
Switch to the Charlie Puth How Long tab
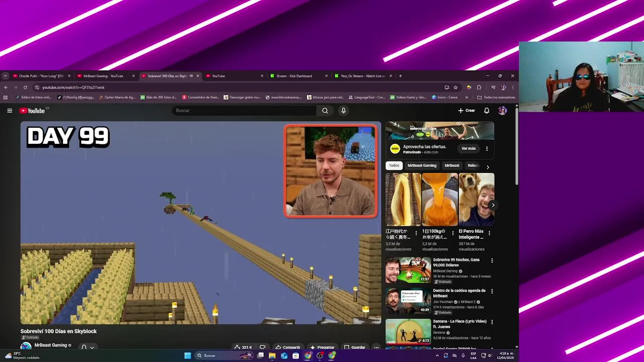(40, 76)
